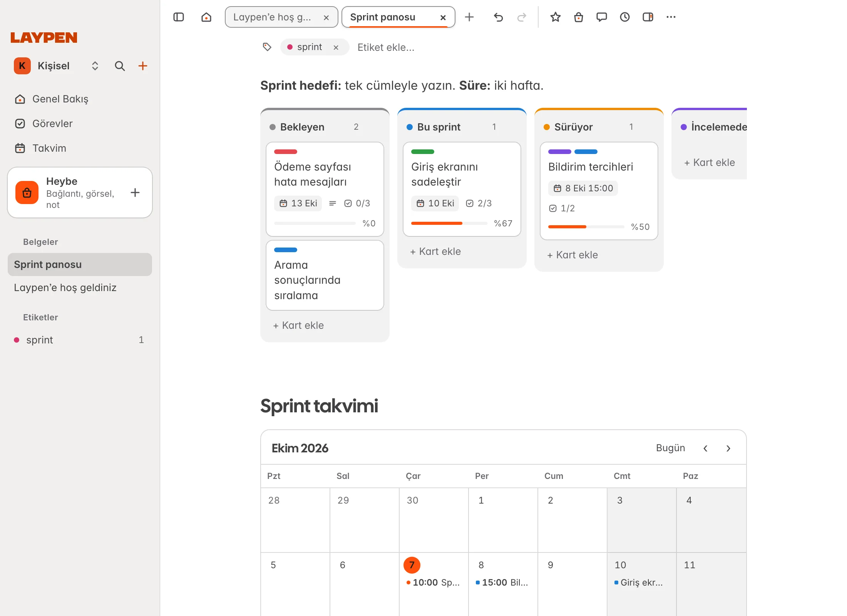Go to next month in calendar
This screenshot has height=616, width=847.
(728, 448)
